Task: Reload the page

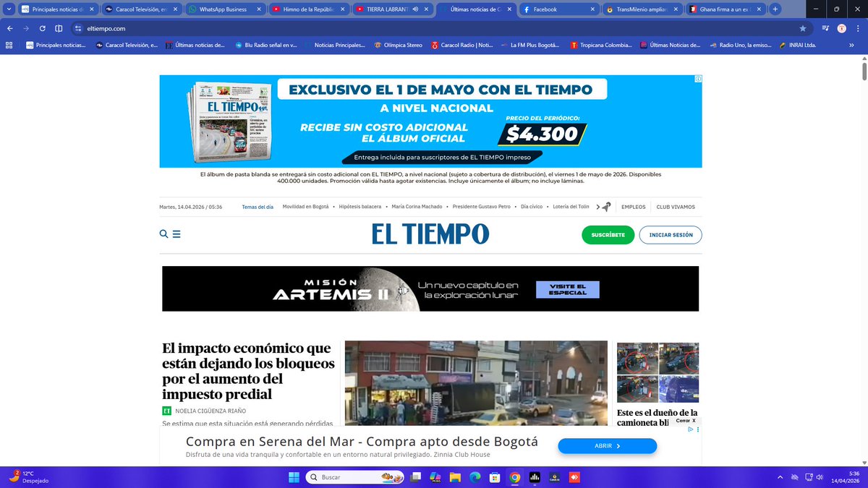Action: click(43, 28)
